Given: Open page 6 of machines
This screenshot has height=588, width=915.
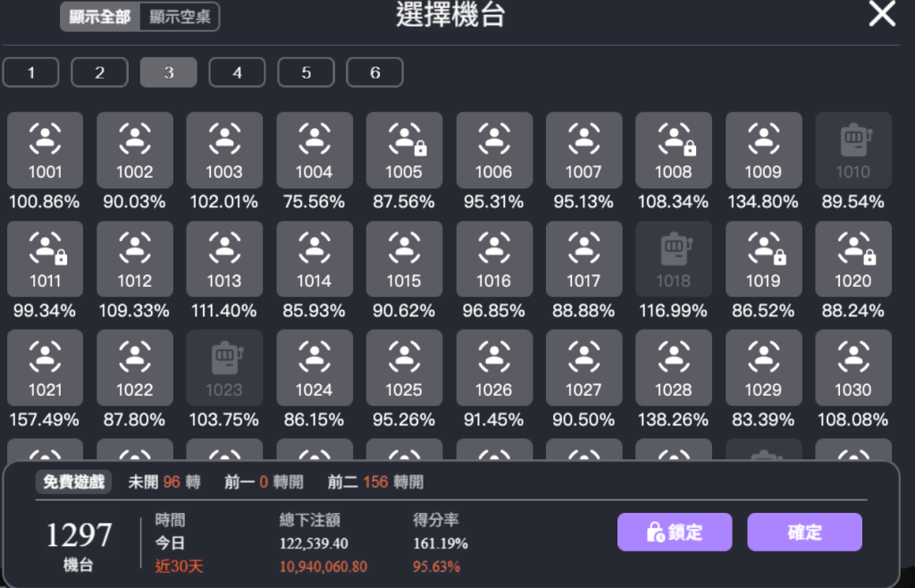Looking at the screenshot, I should [x=374, y=72].
